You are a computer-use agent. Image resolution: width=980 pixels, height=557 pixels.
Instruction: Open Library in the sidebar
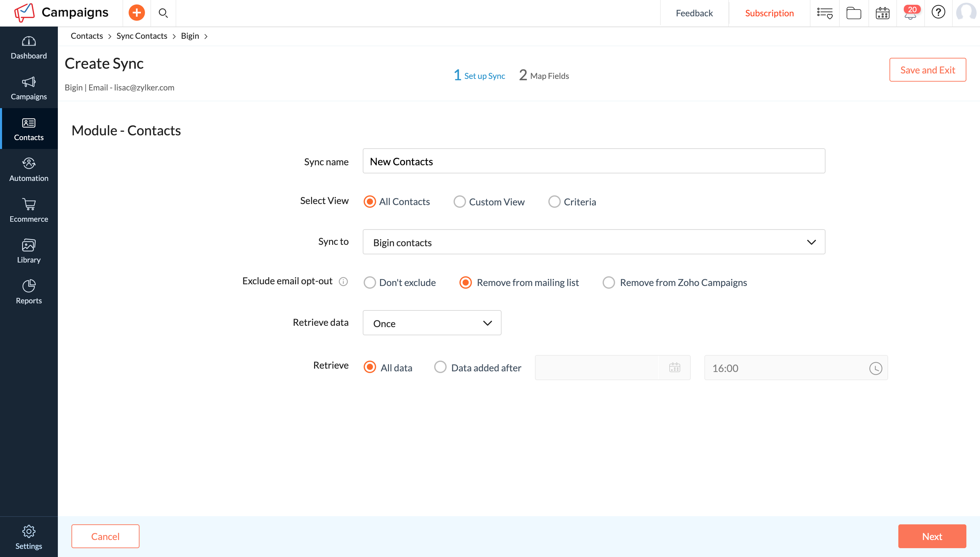click(x=29, y=251)
